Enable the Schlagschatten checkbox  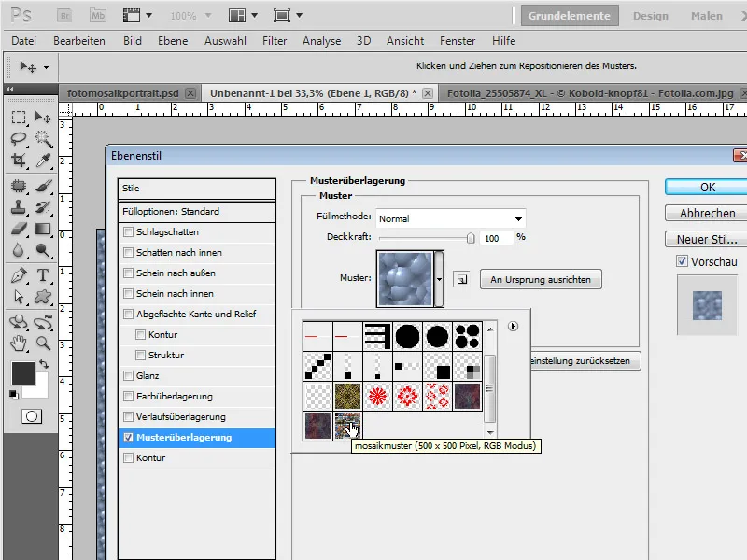[128, 231]
